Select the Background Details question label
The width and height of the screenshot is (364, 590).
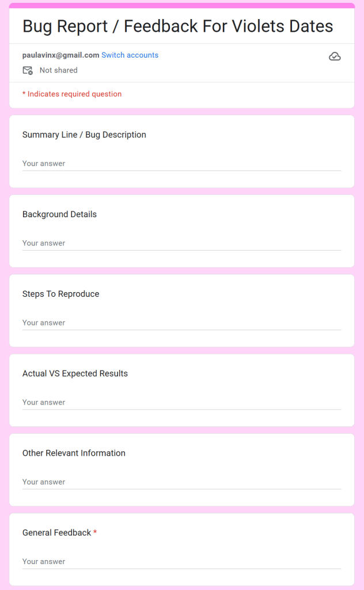point(59,214)
